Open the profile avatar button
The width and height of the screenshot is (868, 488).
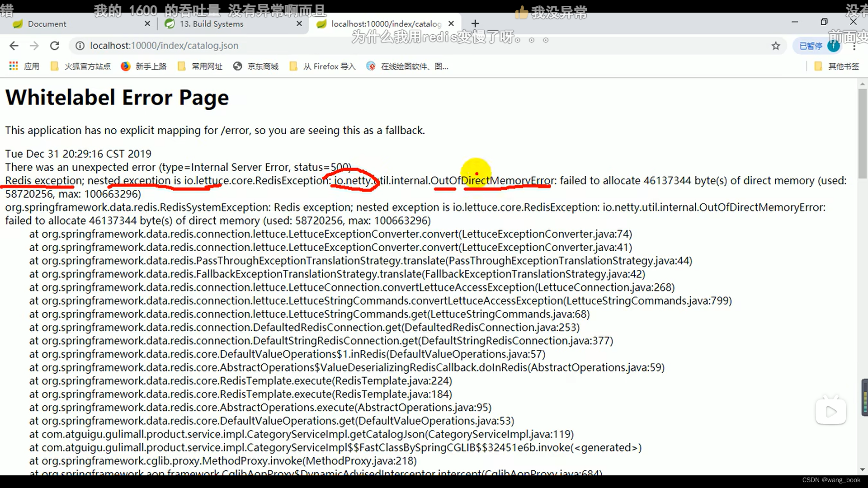pos(834,46)
